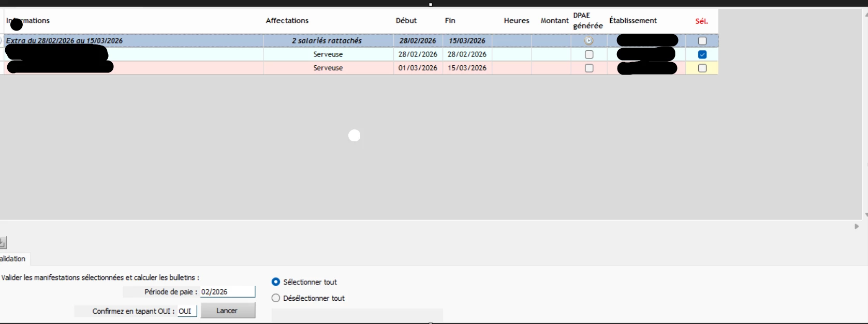This screenshot has width=868, height=324.
Task: Click the Lancer button
Action: tap(228, 311)
